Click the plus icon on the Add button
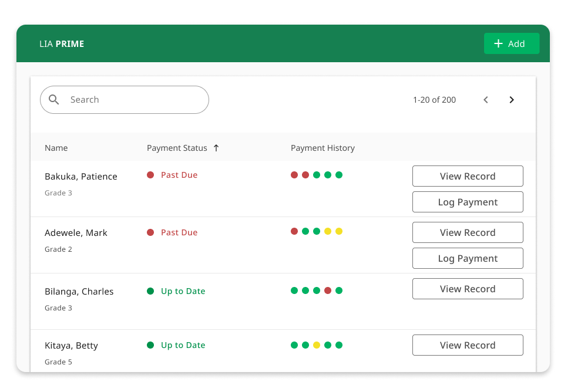The width and height of the screenshot is (571, 392). tap(498, 43)
